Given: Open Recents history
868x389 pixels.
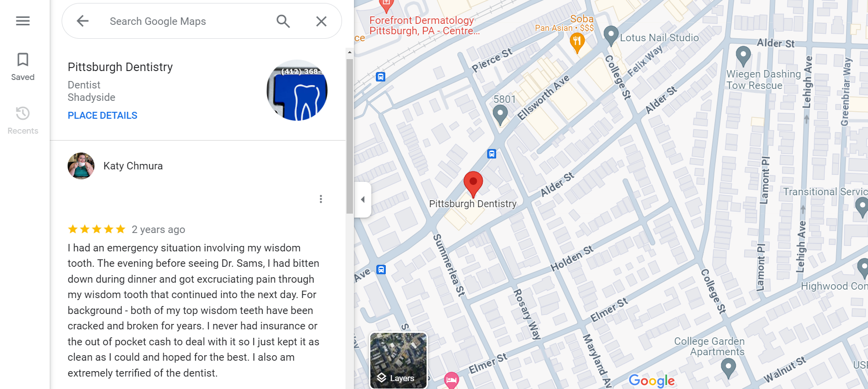Looking at the screenshot, I should pos(23,120).
